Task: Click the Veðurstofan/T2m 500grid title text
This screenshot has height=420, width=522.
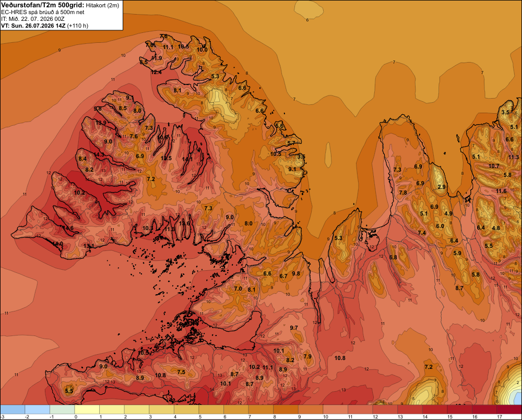Action: (42, 5)
